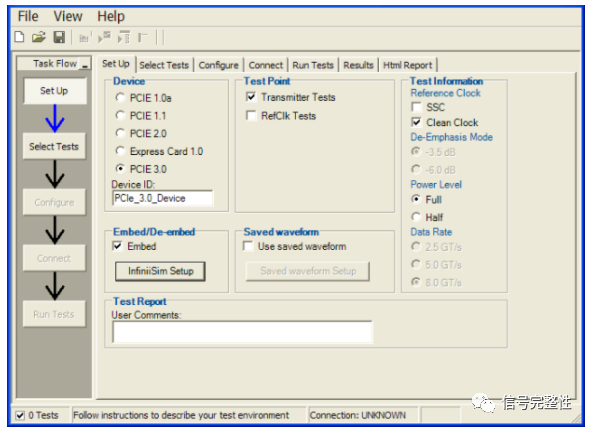Image resolution: width=590 pixels, height=429 pixels.
Task: Choose Half power level
Action: coord(416,217)
